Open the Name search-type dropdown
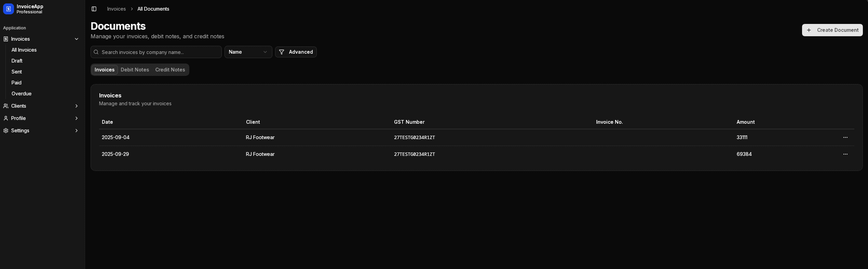Viewport: 868px width, 269px height. click(x=248, y=52)
